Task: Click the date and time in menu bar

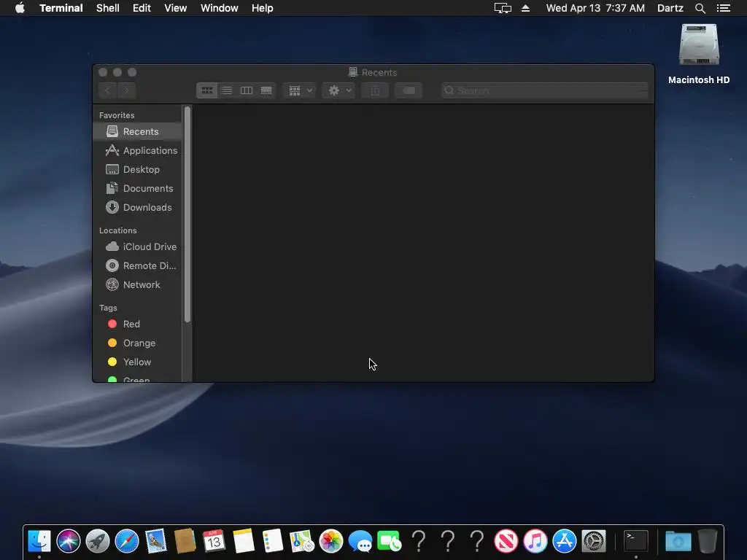Action: coord(595,8)
